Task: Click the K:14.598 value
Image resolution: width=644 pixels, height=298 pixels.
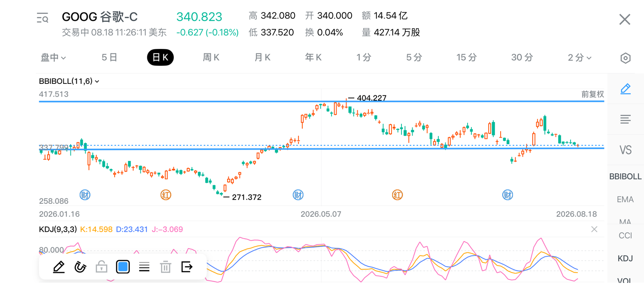Action: coord(96,229)
